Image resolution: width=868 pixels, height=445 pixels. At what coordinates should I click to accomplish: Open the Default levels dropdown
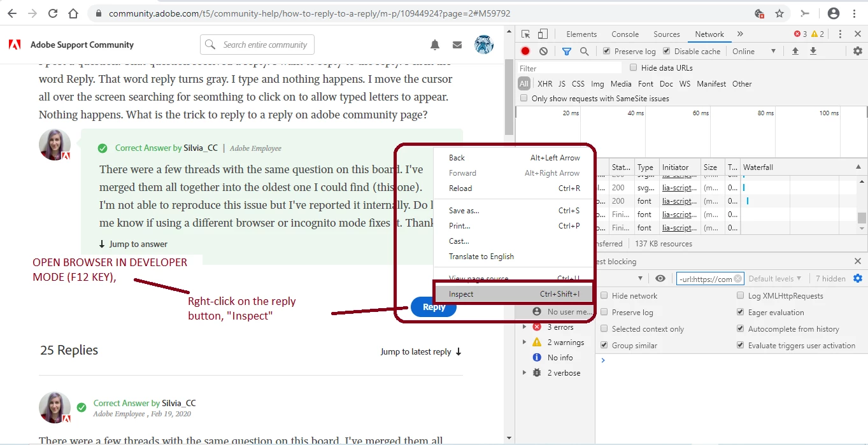(x=775, y=279)
